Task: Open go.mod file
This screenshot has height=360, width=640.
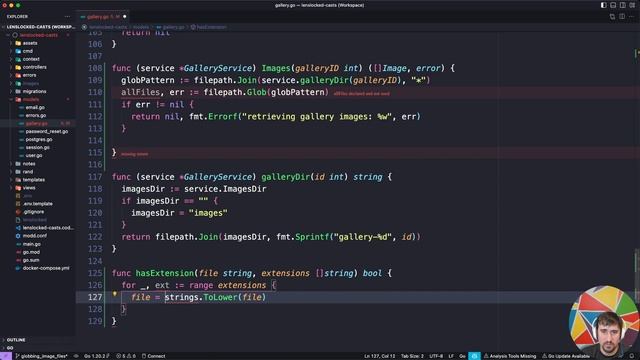Action: [x=31, y=252]
